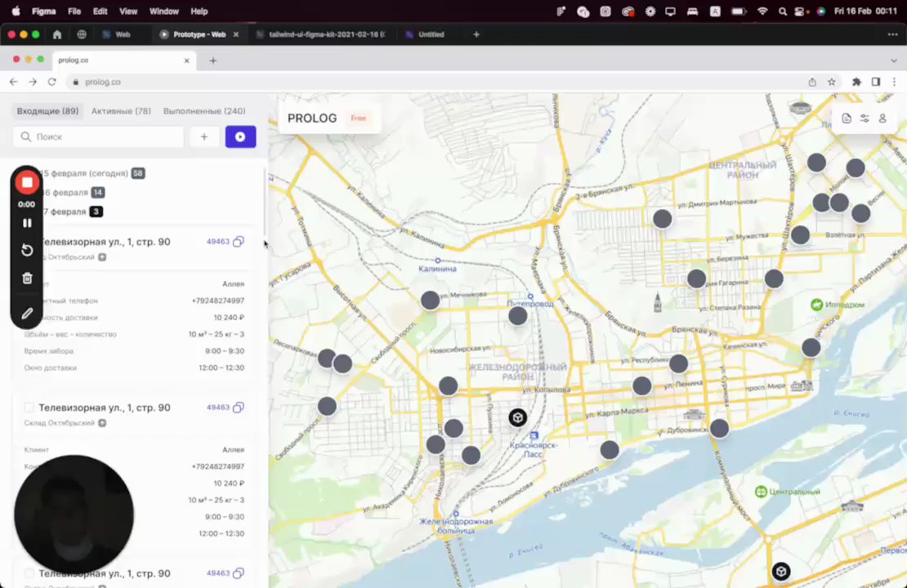Open the Wi-Fi status menu
The height and width of the screenshot is (588, 907).
coord(762,11)
